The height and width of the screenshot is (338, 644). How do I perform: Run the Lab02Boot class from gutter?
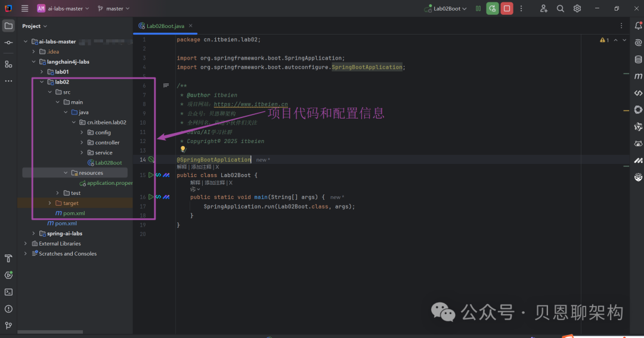tap(151, 175)
